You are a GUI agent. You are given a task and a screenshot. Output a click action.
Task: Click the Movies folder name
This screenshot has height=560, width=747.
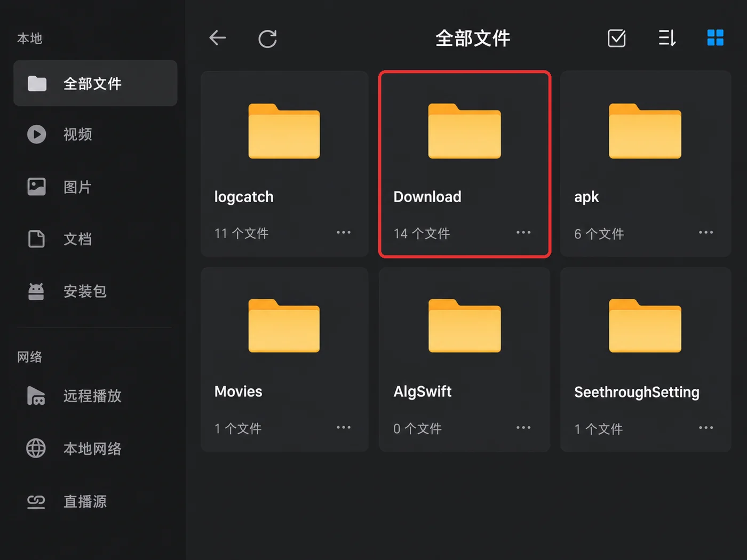click(x=238, y=391)
